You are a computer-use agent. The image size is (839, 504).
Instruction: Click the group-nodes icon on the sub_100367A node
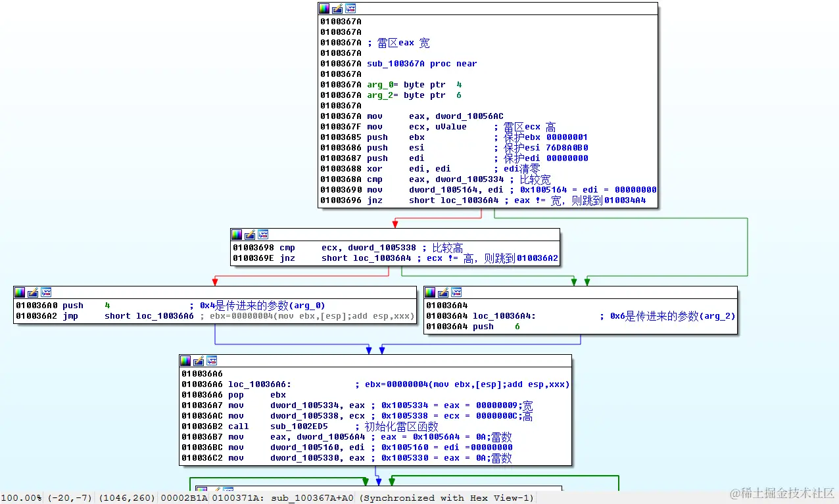coord(350,9)
